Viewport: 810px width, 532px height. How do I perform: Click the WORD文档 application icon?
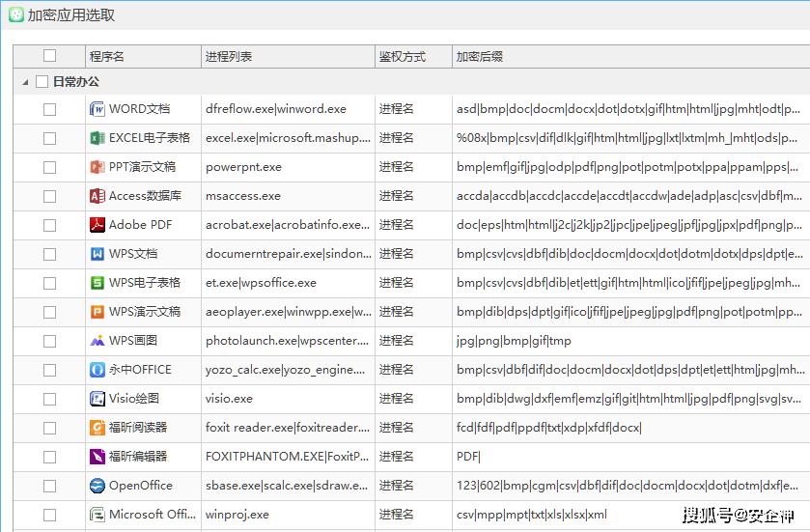[x=97, y=109]
